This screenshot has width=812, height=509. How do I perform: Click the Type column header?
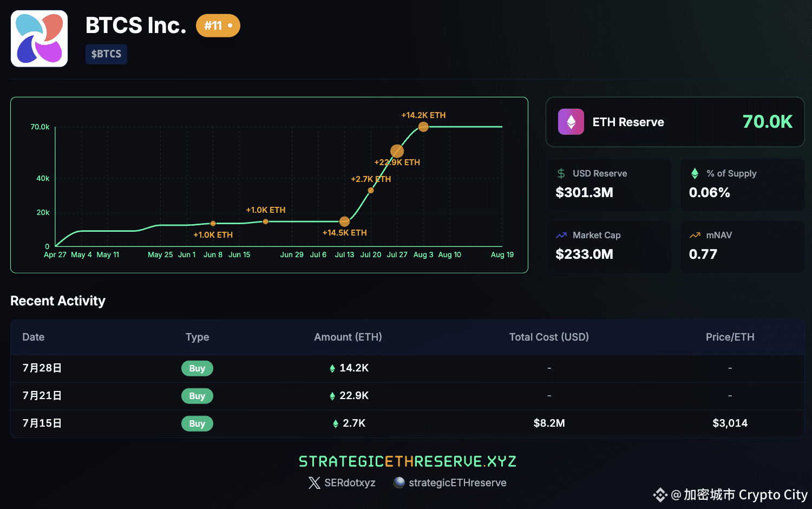coord(197,337)
